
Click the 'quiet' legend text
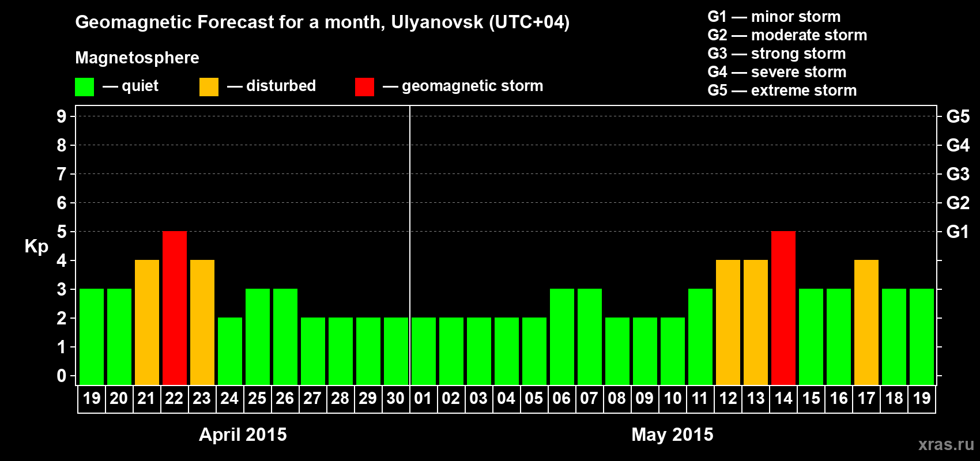tap(140, 86)
